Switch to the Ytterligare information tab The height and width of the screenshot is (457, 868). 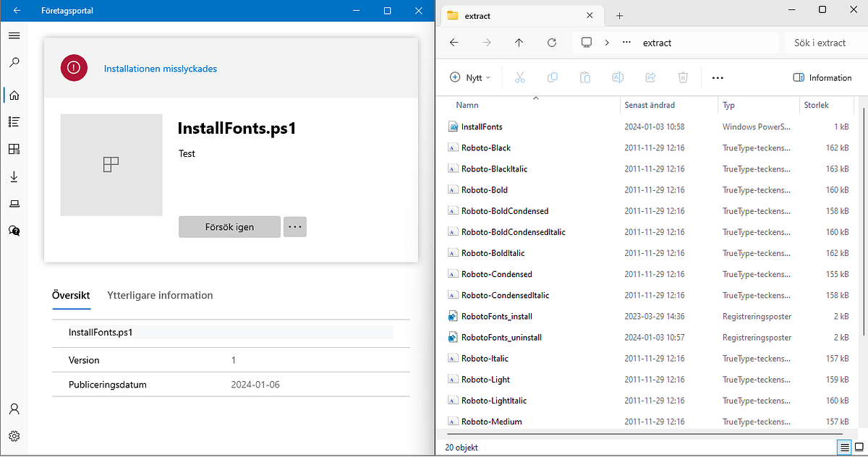(159, 295)
